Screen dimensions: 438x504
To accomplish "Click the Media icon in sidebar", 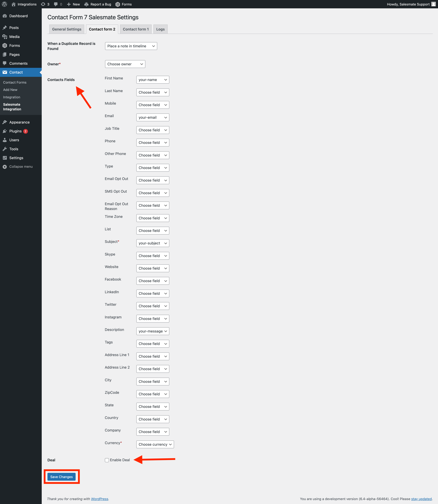I will pyautogui.click(x=5, y=37).
